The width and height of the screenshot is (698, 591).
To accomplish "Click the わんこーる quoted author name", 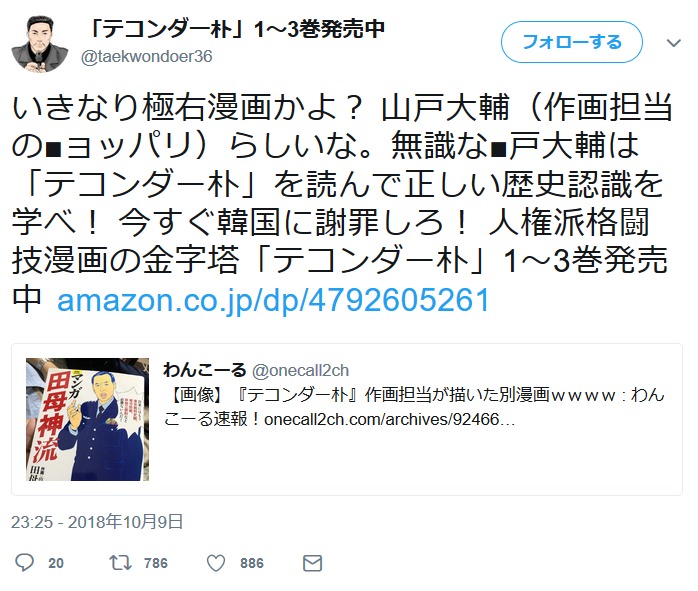I will 204,369.
